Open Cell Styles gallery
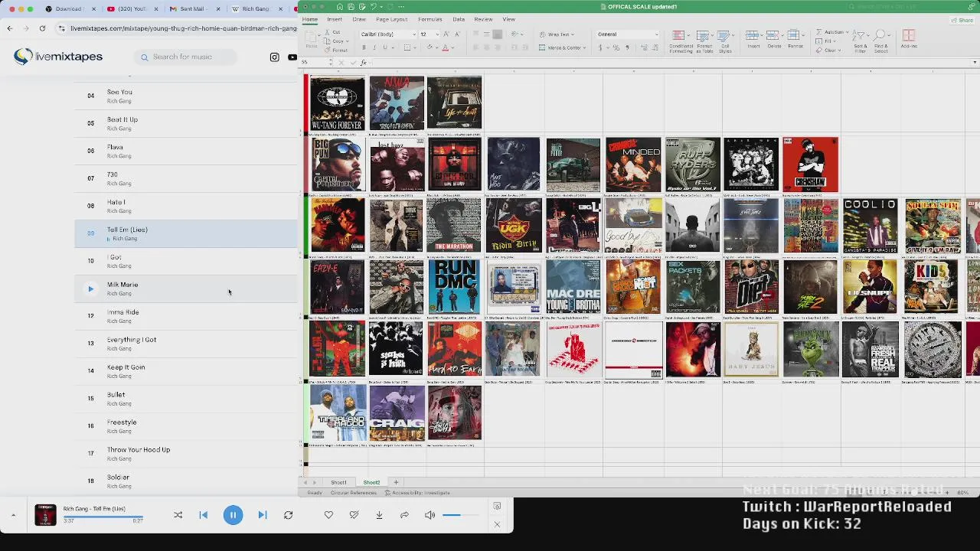Viewport: 980px width, 551px height. (x=725, y=41)
